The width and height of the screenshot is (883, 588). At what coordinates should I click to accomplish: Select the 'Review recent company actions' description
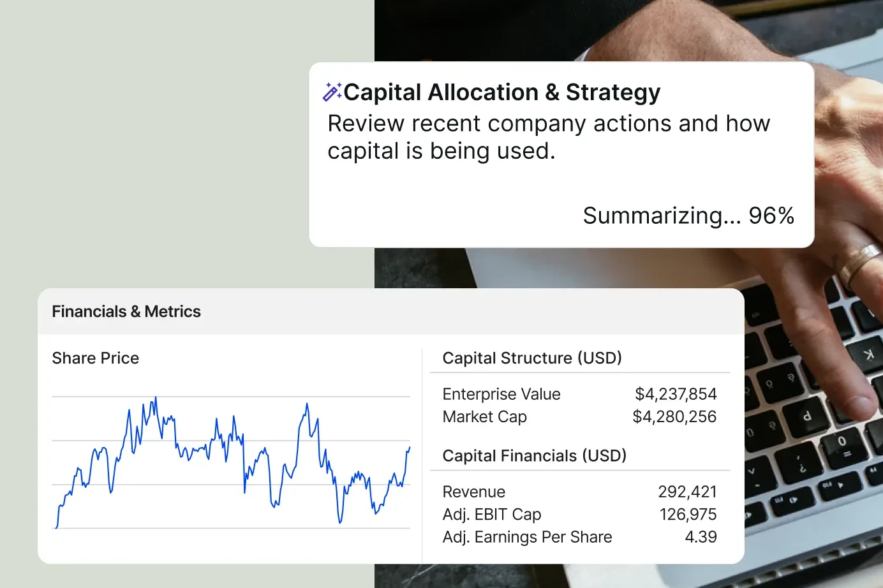click(549, 137)
